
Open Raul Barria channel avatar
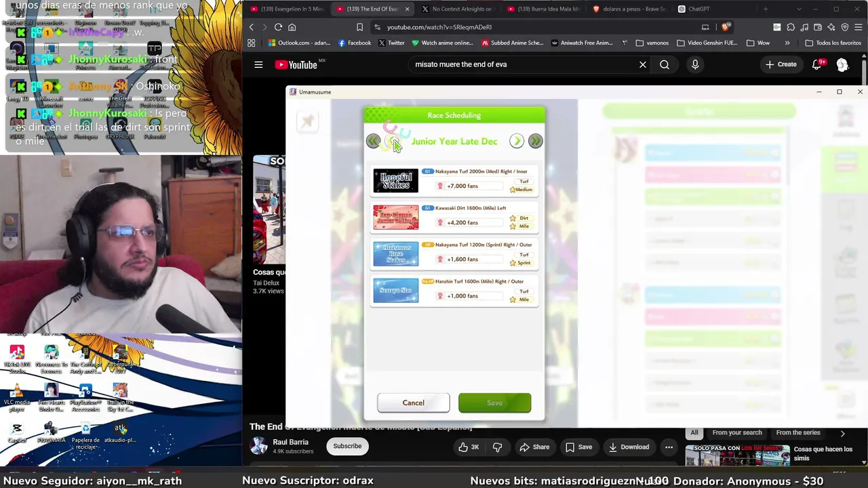click(x=259, y=446)
